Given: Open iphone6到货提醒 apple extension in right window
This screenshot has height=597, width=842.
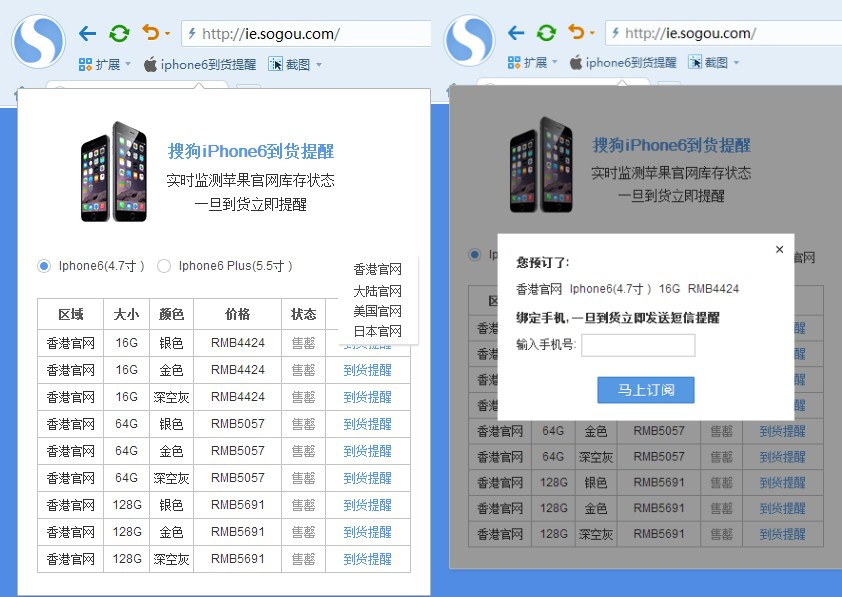Looking at the screenshot, I should pos(623,63).
